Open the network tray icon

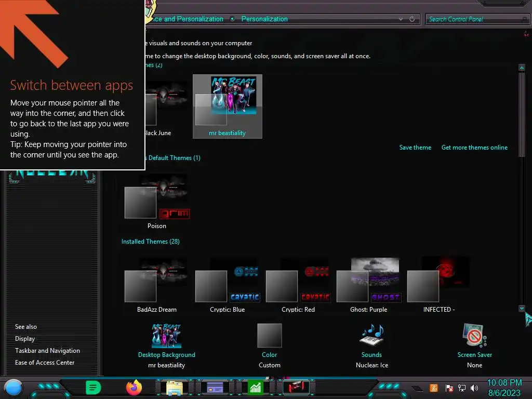tap(462, 388)
